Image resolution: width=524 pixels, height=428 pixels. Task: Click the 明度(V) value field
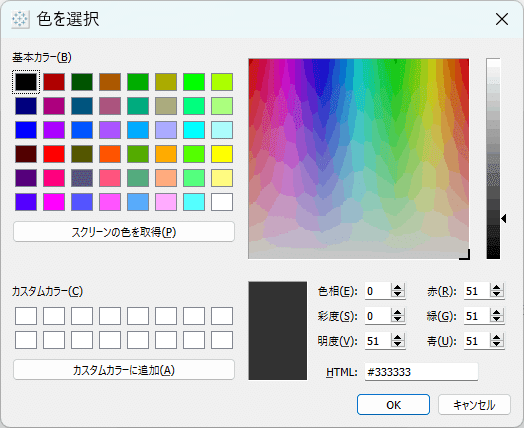point(378,341)
